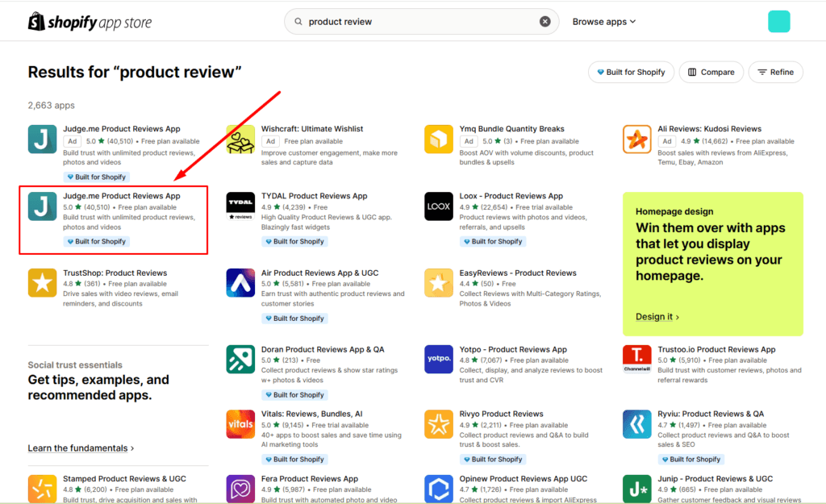The height and width of the screenshot is (504, 826).
Task: Open Ali Reviews: Kudosi Reviews title
Action: 710,129
